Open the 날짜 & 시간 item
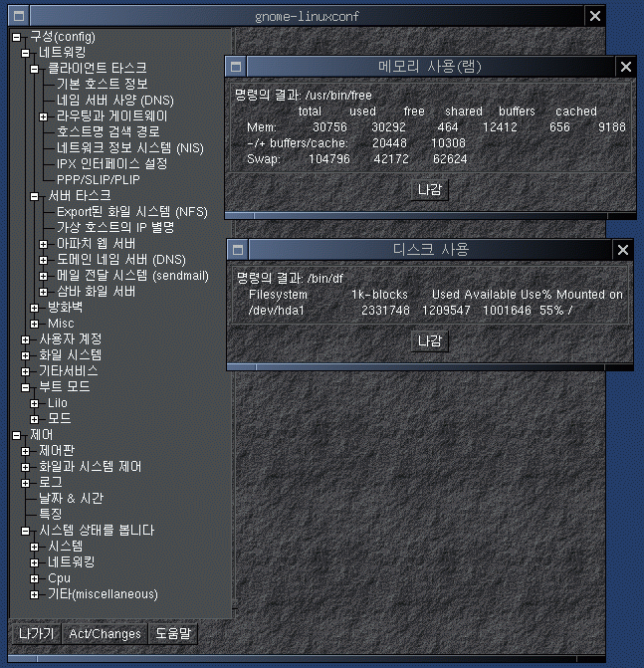The image size is (644, 668). [x=71, y=498]
